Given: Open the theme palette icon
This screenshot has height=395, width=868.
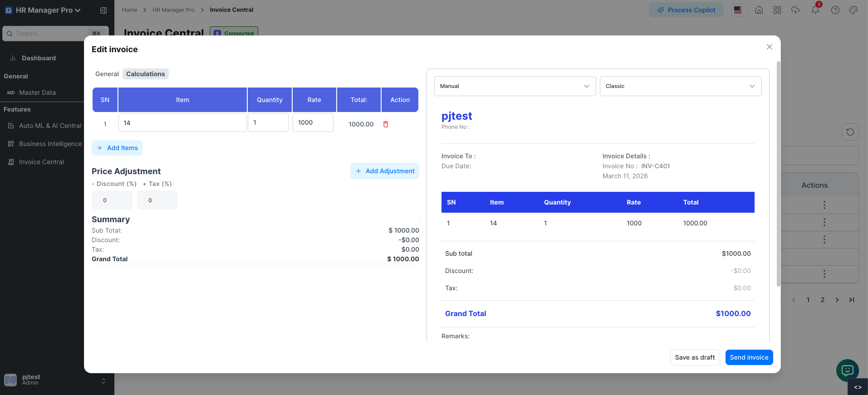Looking at the screenshot, I should (x=853, y=10).
